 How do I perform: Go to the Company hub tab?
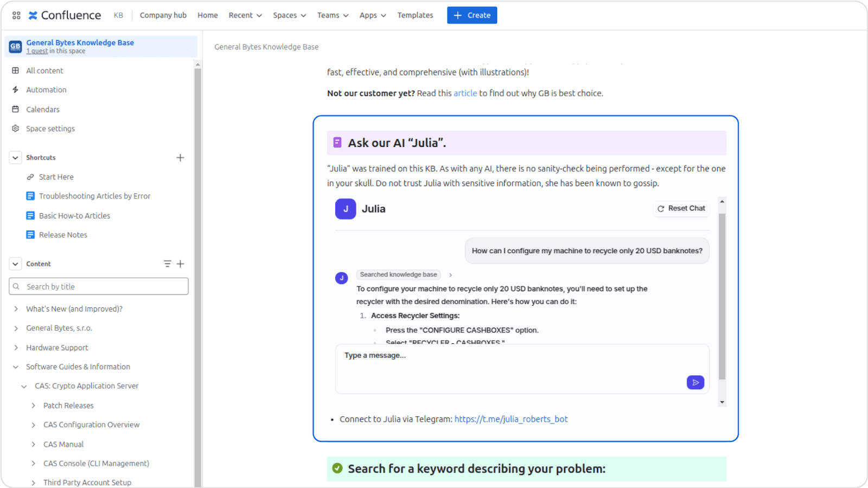click(x=163, y=15)
